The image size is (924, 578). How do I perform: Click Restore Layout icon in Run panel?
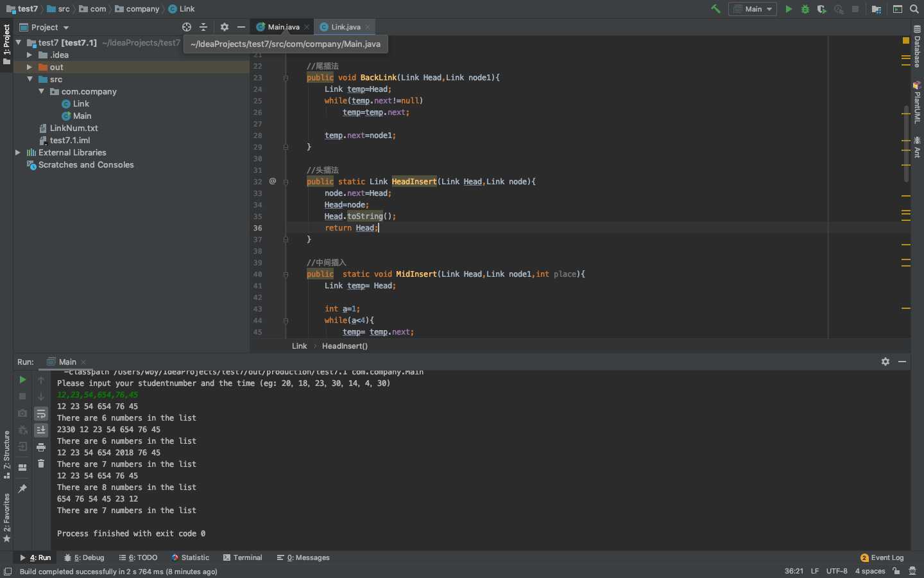(x=22, y=468)
